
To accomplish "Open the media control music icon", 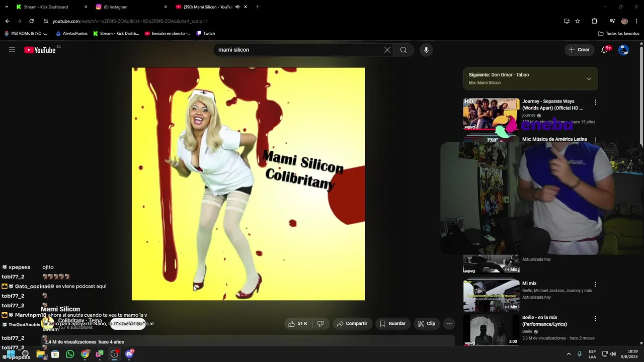I will tap(612, 21).
